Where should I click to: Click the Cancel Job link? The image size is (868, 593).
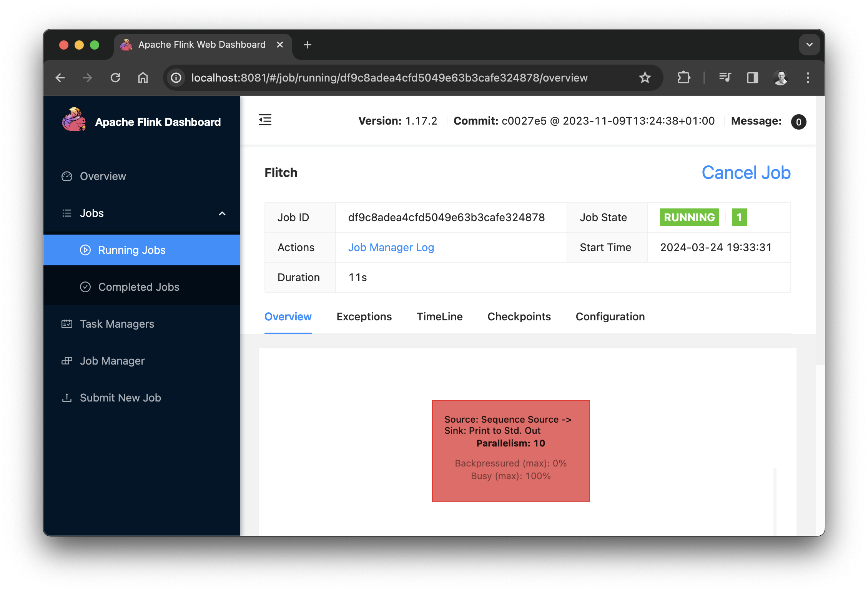[x=745, y=173]
